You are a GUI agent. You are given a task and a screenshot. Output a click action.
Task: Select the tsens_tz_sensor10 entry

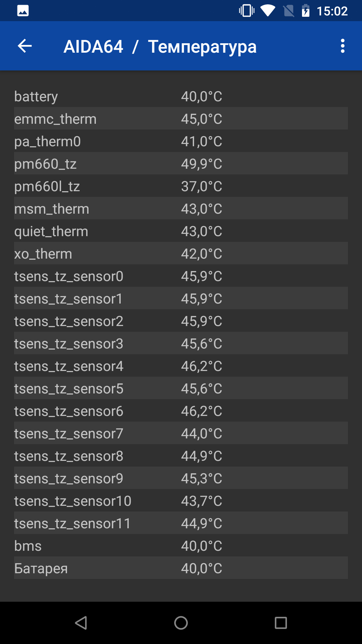coord(181,501)
